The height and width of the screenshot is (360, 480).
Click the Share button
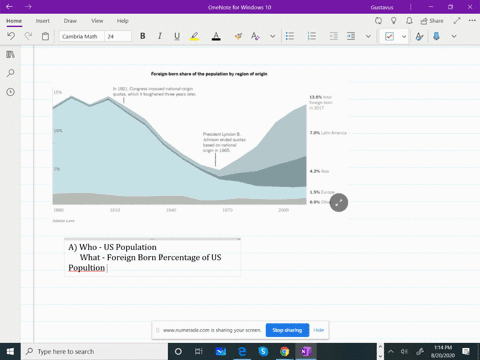[432, 21]
